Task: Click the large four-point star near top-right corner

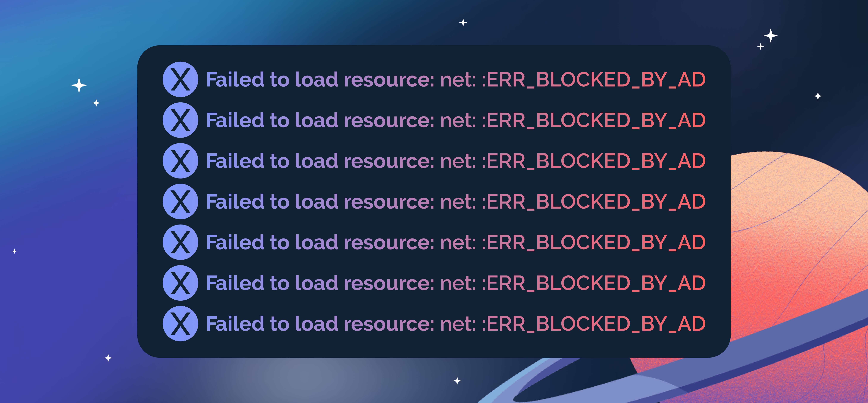Action: (770, 36)
